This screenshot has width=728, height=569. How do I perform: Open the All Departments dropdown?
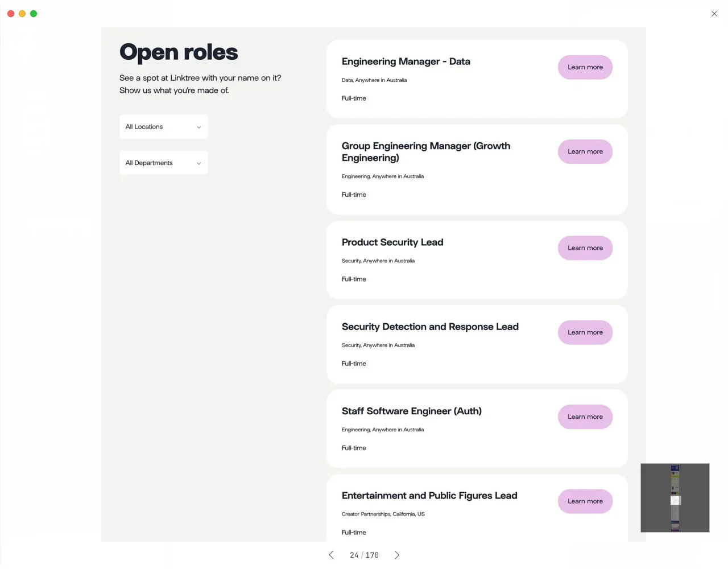[163, 163]
